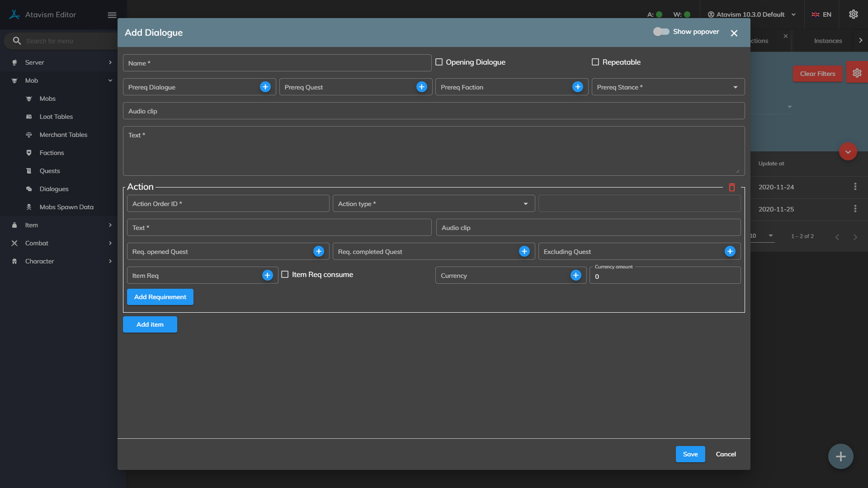Enable the Opening Dialogue checkbox

pos(439,62)
